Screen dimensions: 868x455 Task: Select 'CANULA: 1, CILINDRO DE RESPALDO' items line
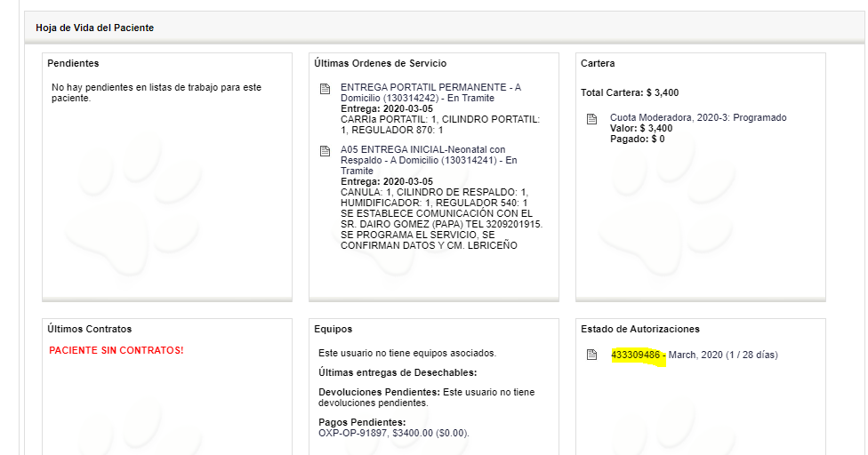(x=434, y=197)
